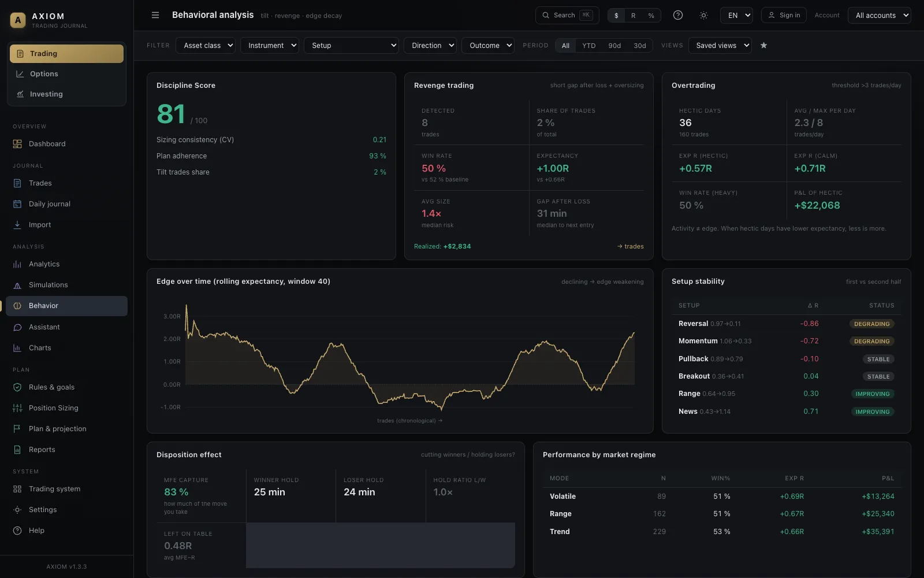
Task: Switch display units to R multiples
Action: pos(634,16)
